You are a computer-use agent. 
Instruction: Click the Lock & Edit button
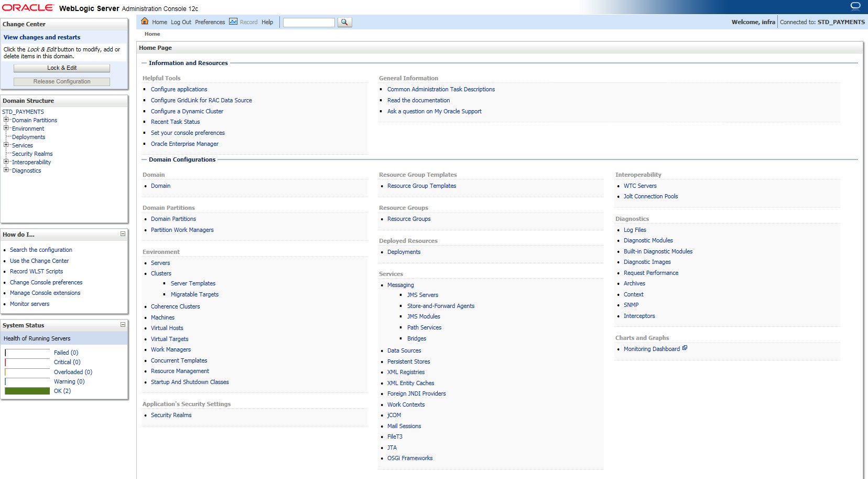62,68
